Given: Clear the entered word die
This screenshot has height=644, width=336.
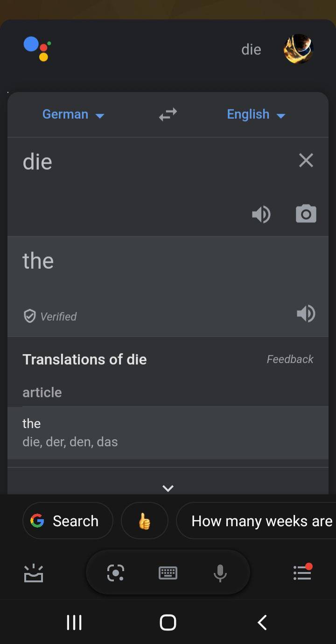Looking at the screenshot, I should tap(306, 160).
